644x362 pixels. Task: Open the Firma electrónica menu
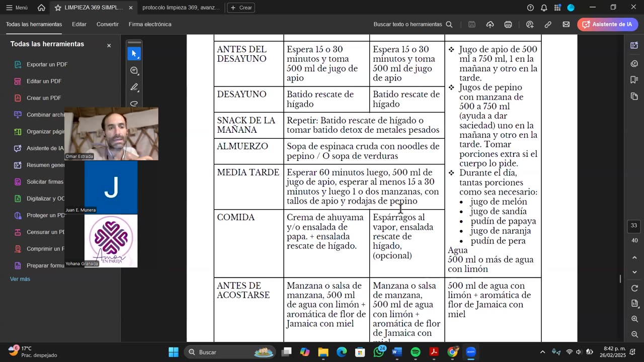[150, 24]
